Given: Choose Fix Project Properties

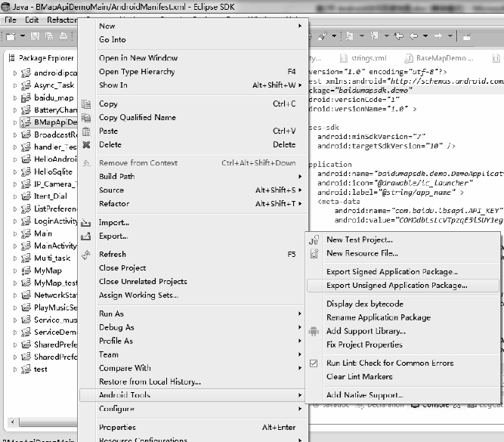Looking at the screenshot, I should (x=364, y=345).
